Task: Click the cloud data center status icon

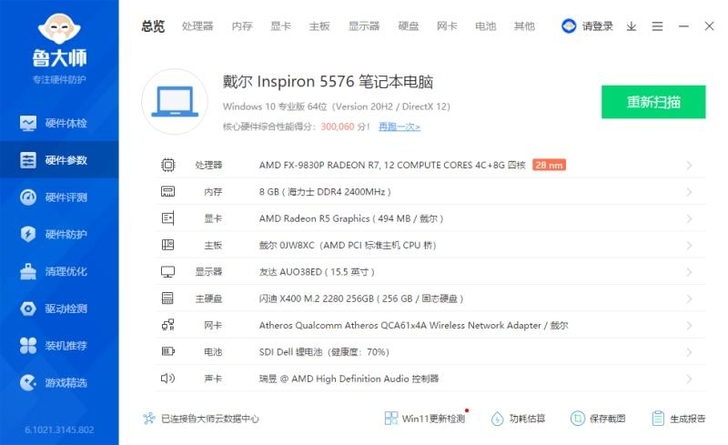Action: click(149, 419)
